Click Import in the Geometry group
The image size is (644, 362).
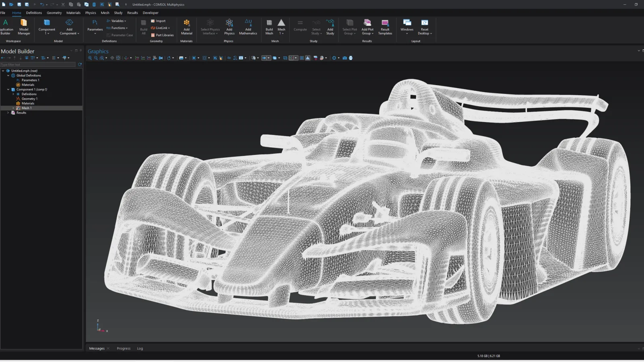tap(158, 21)
